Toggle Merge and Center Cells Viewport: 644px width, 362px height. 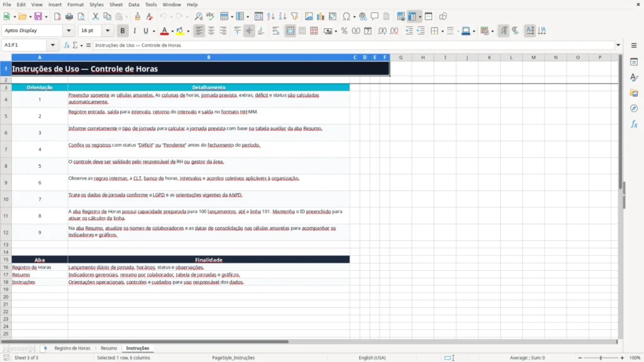[291, 31]
